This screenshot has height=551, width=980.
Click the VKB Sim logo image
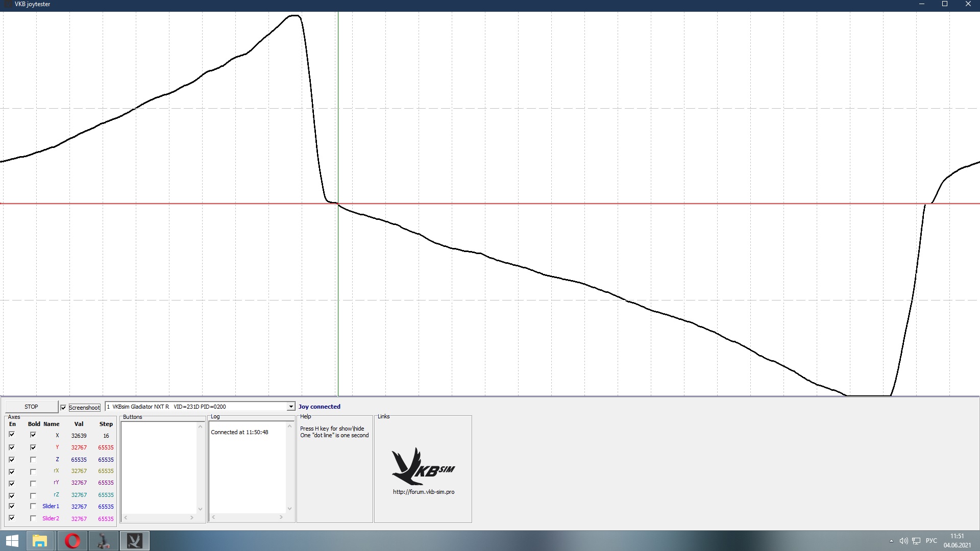point(423,466)
